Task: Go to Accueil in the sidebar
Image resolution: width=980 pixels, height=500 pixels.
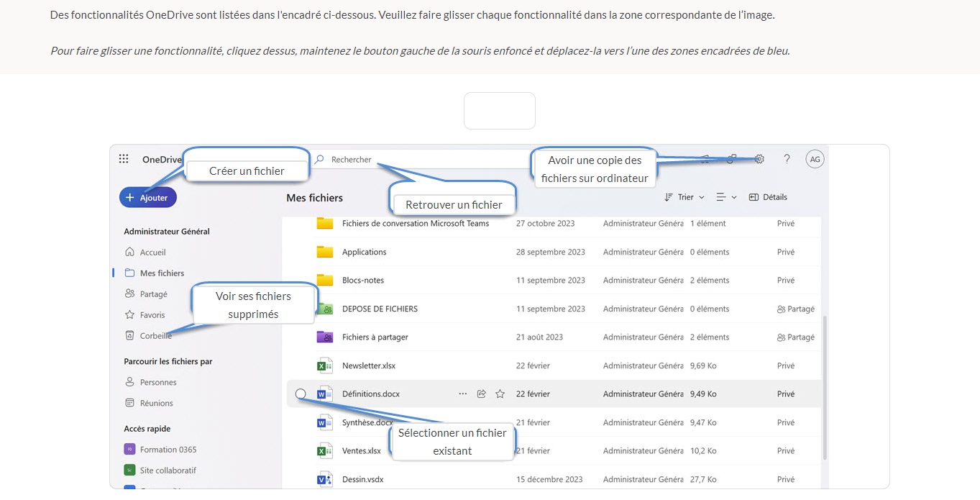Action: coord(145,253)
